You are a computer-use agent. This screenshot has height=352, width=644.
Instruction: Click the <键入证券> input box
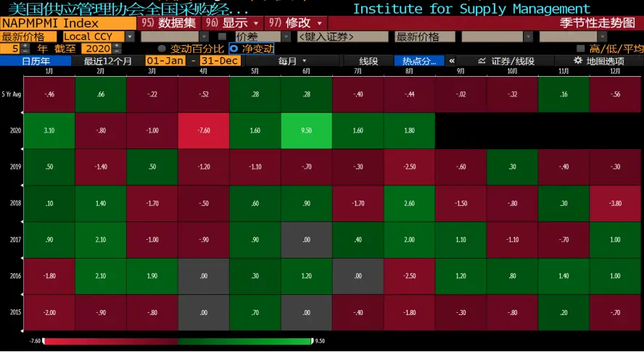click(342, 36)
